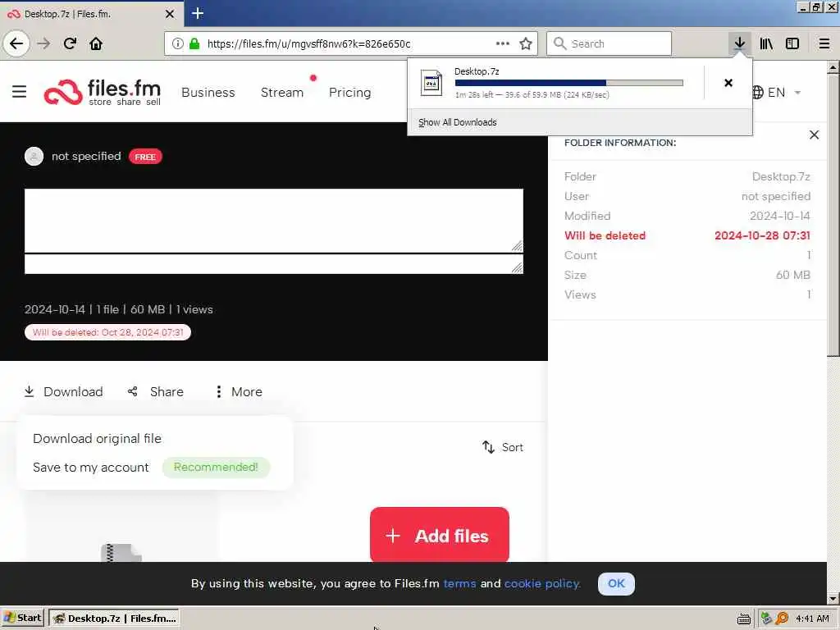Click the Will be deleted 2024-10-28 07:31 value
Screen dimensions: 840x630
pos(762,235)
